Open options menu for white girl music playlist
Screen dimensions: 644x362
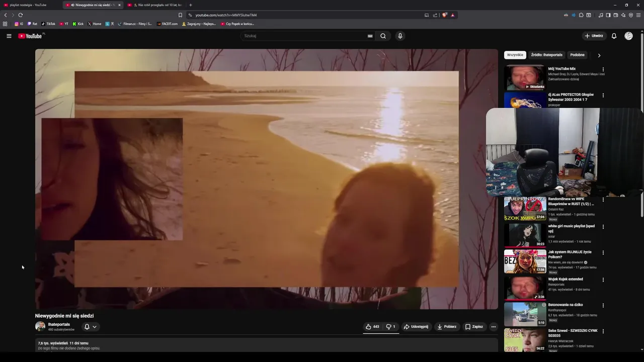tap(603, 227)
